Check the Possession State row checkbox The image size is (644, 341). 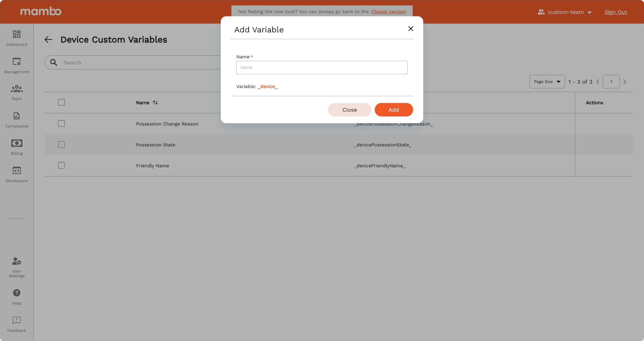coord(61,144)
